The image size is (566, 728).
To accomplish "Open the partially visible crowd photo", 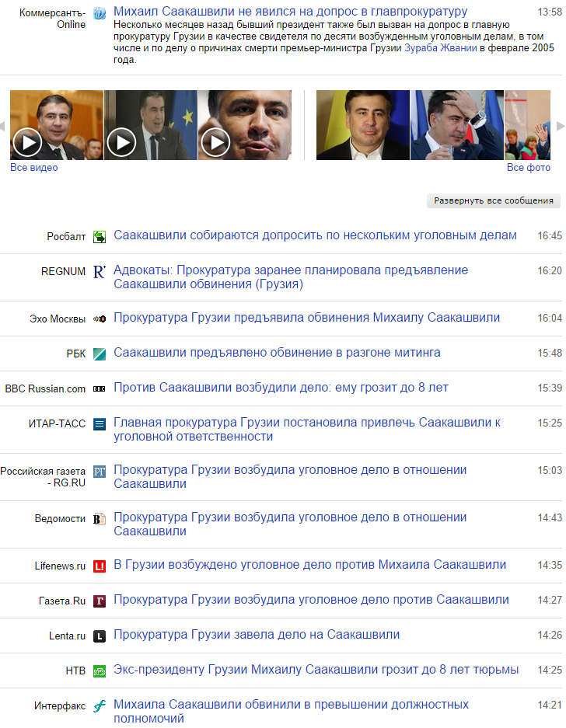I will coord(527,125).
